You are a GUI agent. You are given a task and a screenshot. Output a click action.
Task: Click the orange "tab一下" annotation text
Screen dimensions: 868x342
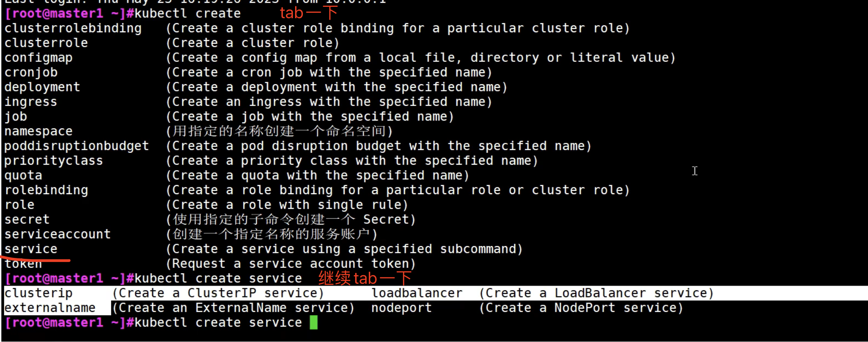(x=308, y=13)
